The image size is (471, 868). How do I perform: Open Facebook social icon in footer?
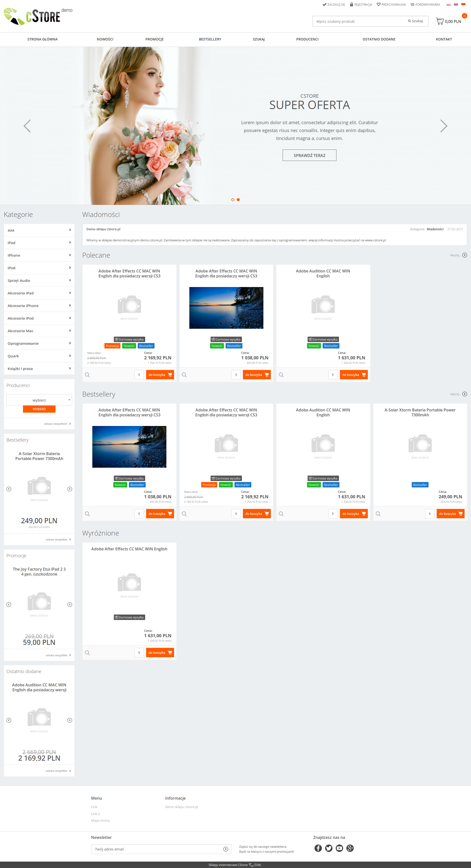click(x=318, y=848)
